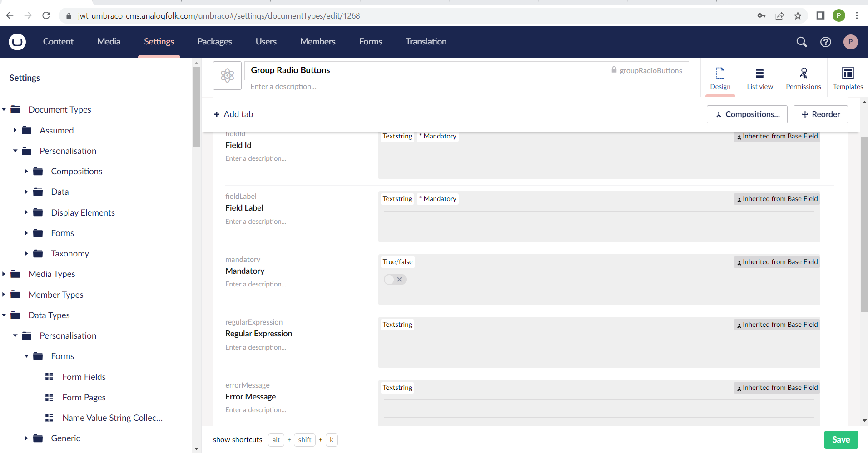The height and width of the screenshot is (453, 868).
Task: Toggle the Mandatory true/false switch
Action: 395,280
